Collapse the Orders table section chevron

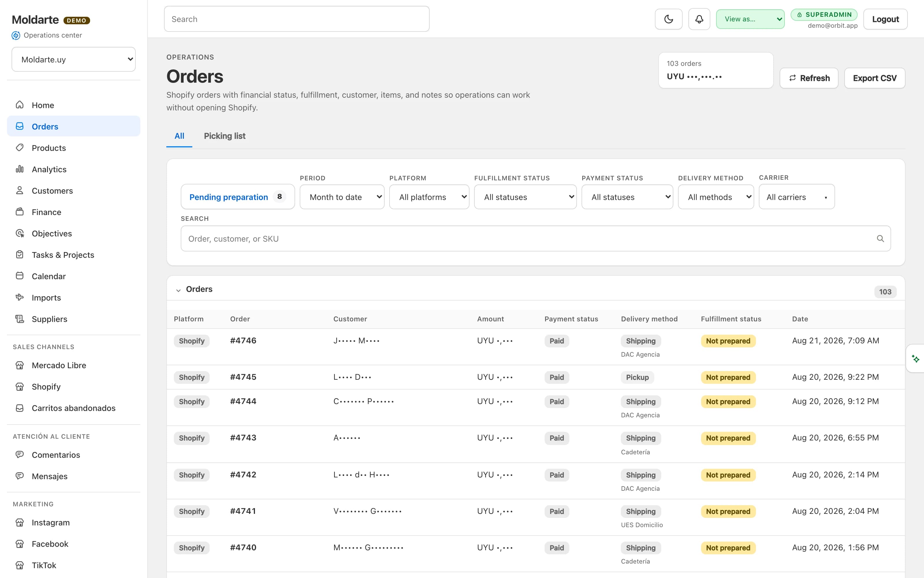(x=178, y=290)
